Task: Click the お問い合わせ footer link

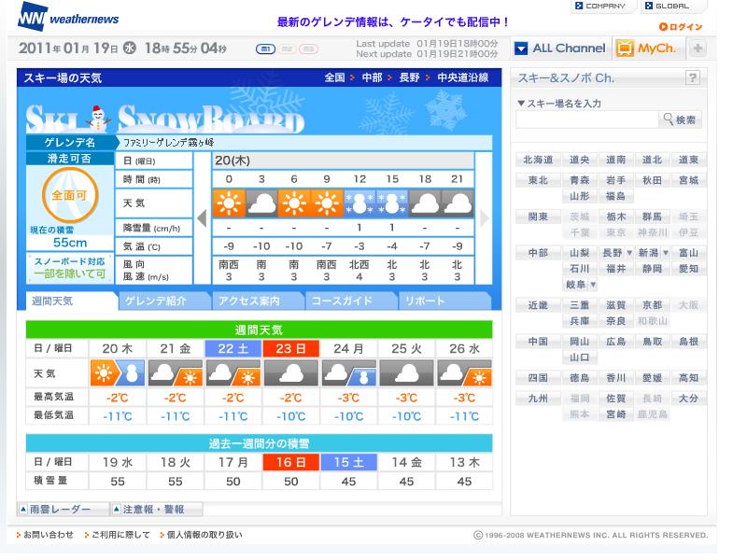Action: pyautogui.click(x=49, y=535)
